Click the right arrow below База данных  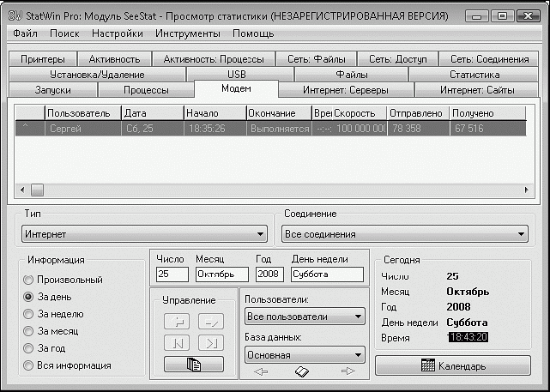348,371
